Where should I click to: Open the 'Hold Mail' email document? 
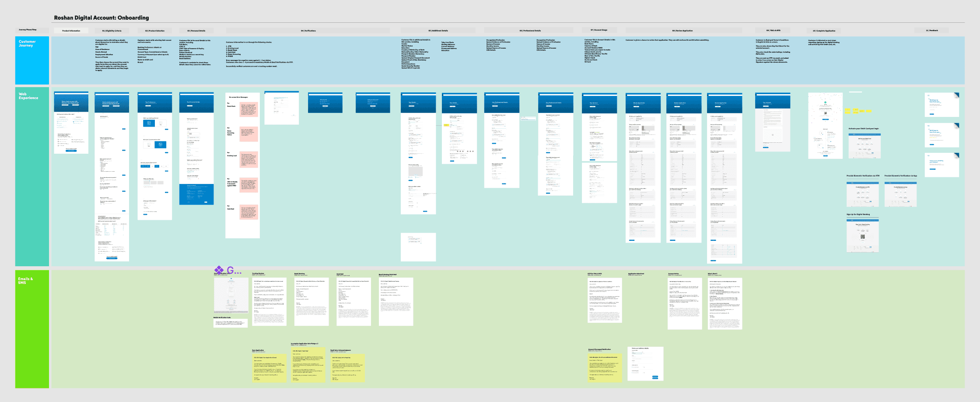(x=353, y=302)
